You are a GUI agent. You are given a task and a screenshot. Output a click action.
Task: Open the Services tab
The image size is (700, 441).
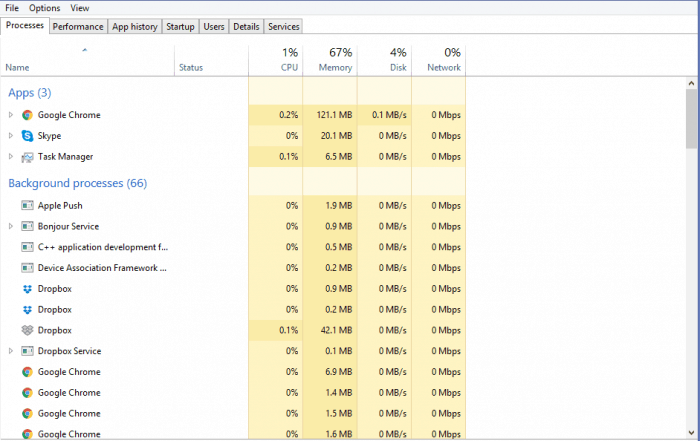click(283, 27)
